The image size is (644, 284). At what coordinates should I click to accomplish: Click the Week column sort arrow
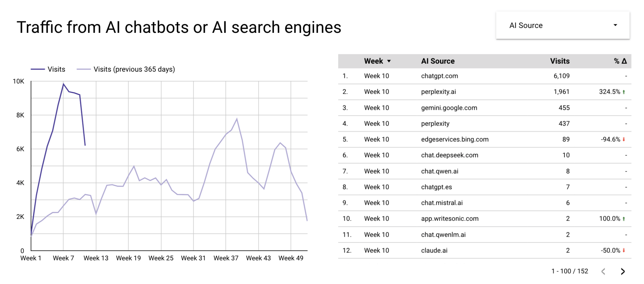tap(389, 61)
